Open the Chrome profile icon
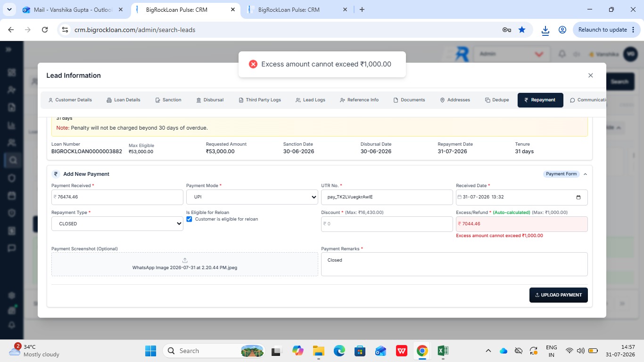The height and width of the screenshot is (362, 644). pyautogui.click(x=562, y=30)
